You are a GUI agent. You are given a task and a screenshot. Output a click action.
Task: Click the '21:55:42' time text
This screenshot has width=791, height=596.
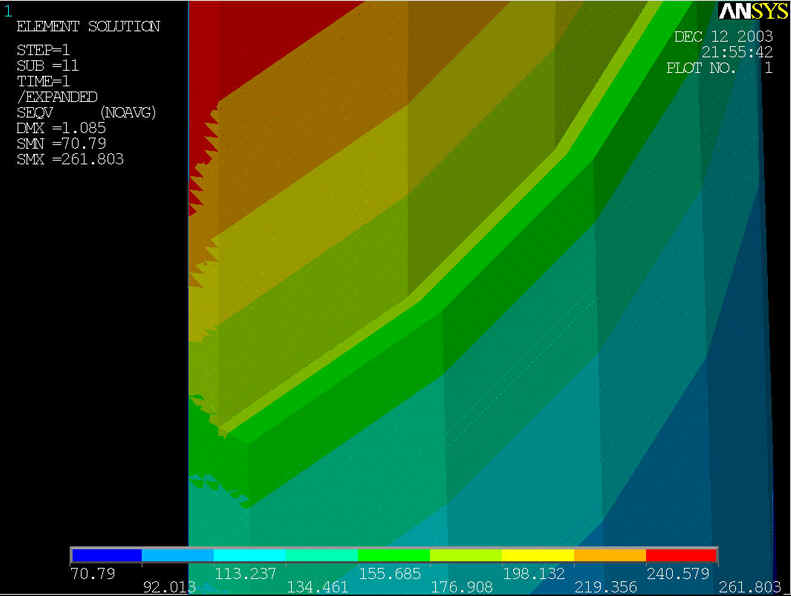click(x=737, y=52)
